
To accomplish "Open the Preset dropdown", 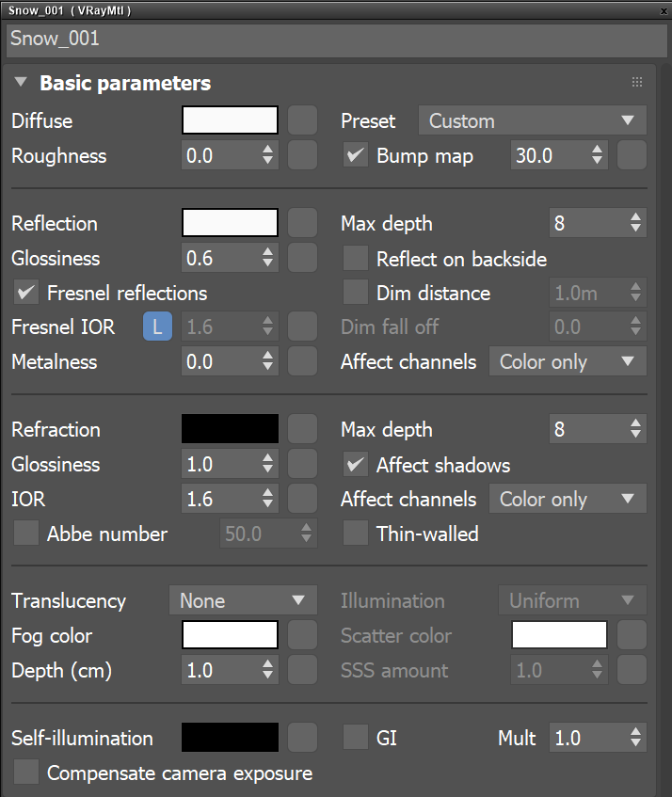I will (x=532, y=120).
